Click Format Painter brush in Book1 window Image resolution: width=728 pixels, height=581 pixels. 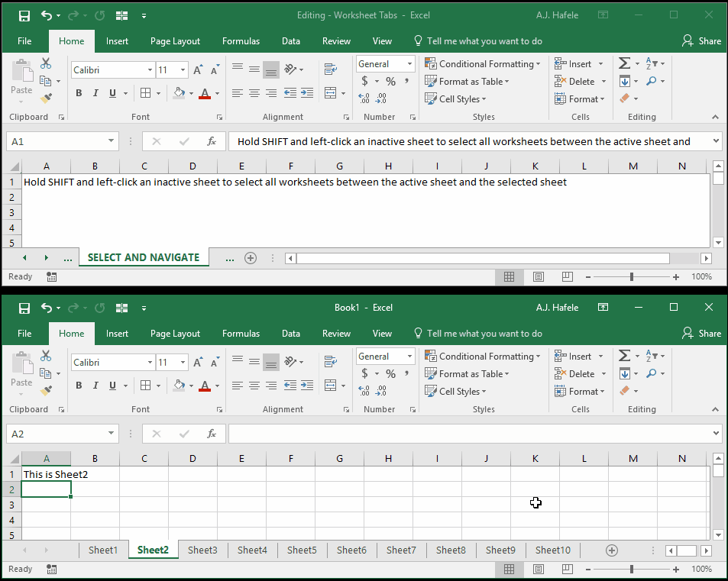click(46, 391)
